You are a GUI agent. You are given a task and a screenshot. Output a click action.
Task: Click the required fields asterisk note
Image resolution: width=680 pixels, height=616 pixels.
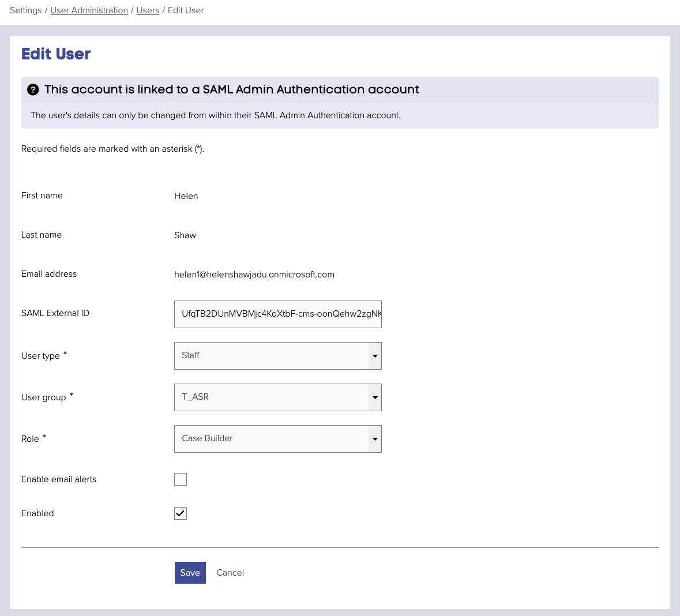[112, 149]
